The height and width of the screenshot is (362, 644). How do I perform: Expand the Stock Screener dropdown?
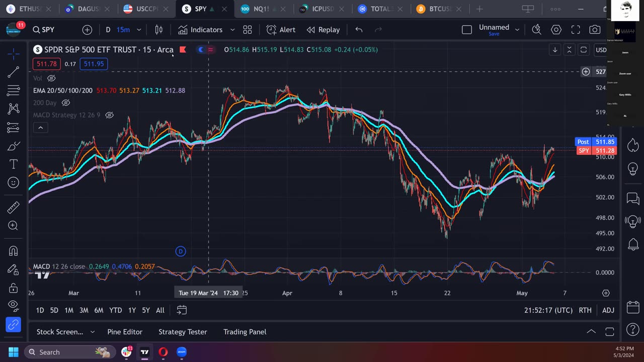(x=92, y=332)
